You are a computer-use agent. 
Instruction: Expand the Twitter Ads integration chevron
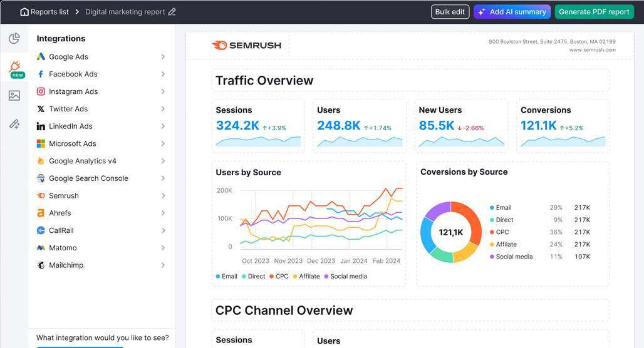point(163,109)
